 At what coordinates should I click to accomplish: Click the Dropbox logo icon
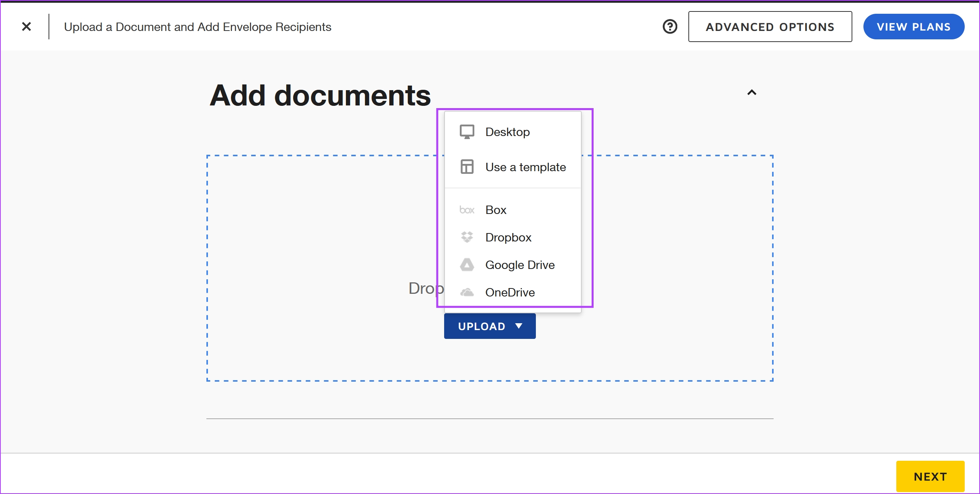click(467, 237)
